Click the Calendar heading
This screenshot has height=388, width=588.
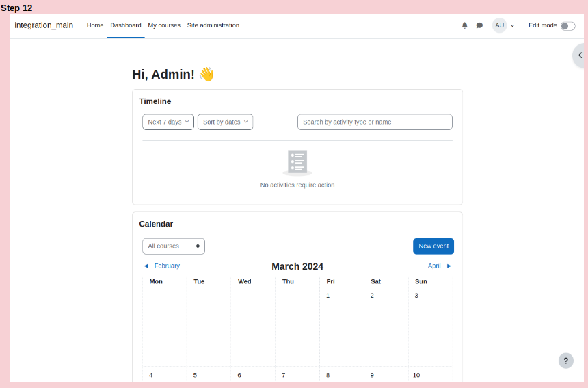[156, 224]
